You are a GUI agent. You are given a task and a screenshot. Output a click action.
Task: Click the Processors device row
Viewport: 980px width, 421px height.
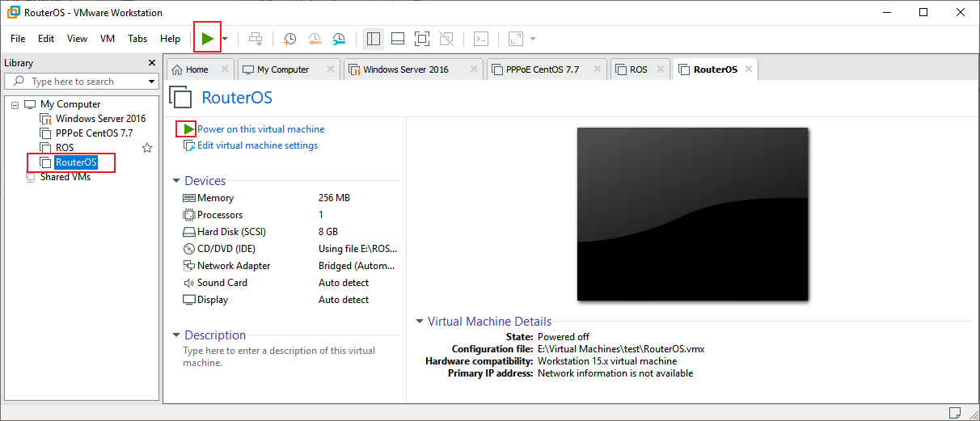point(289,215)
